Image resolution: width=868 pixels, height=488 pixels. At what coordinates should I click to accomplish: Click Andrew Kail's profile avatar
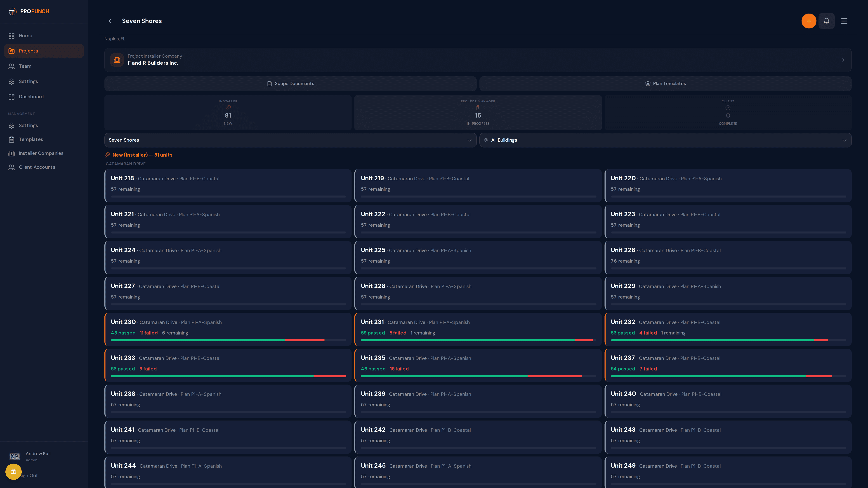[x=14, y=456]
